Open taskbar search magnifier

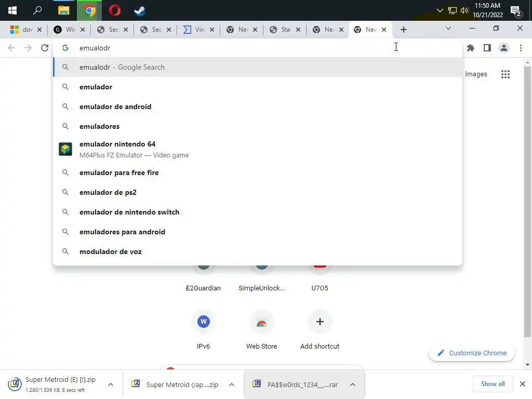pyautogui.click(x=37, y=10)
